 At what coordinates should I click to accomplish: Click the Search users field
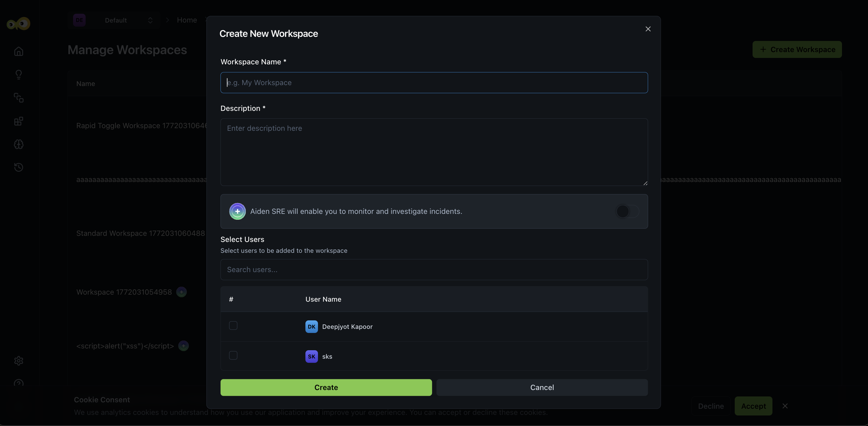point(434,269)
